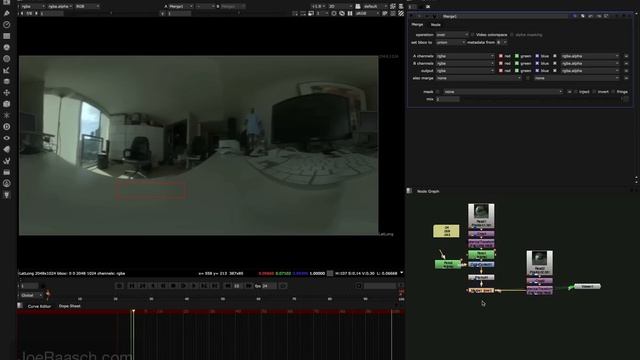Image resolution: width=640 pixels, height=360 pixels.
Task: Toggle red checkbox in A channels row
Action: (501, 56)
